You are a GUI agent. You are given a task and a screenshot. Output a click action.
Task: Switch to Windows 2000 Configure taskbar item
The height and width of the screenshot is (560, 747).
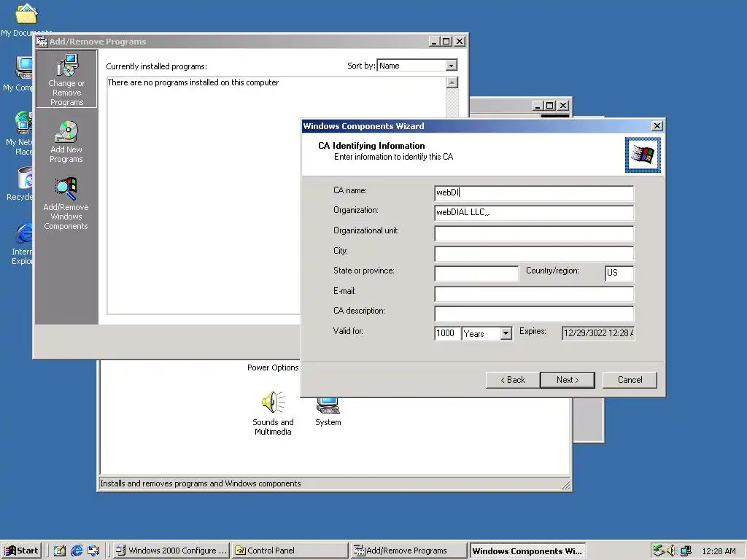[x=171, y=551]
